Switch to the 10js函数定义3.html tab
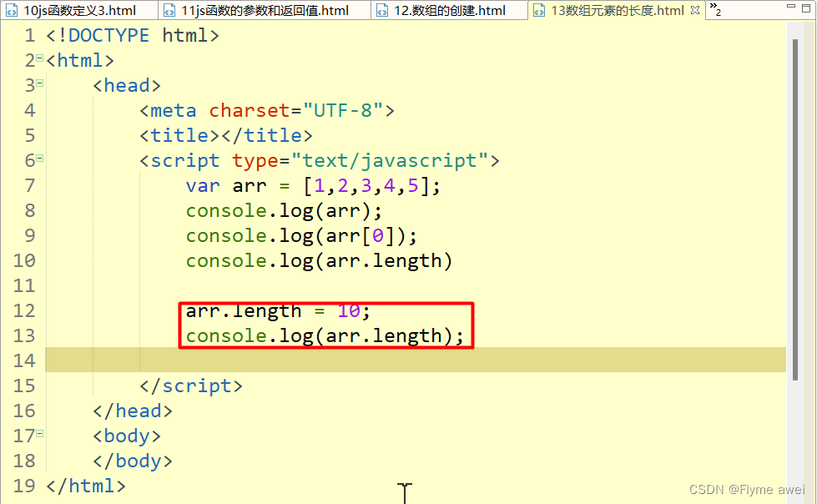Image resolution: width=817 pixels, height=504 pixels. [79, 10]
